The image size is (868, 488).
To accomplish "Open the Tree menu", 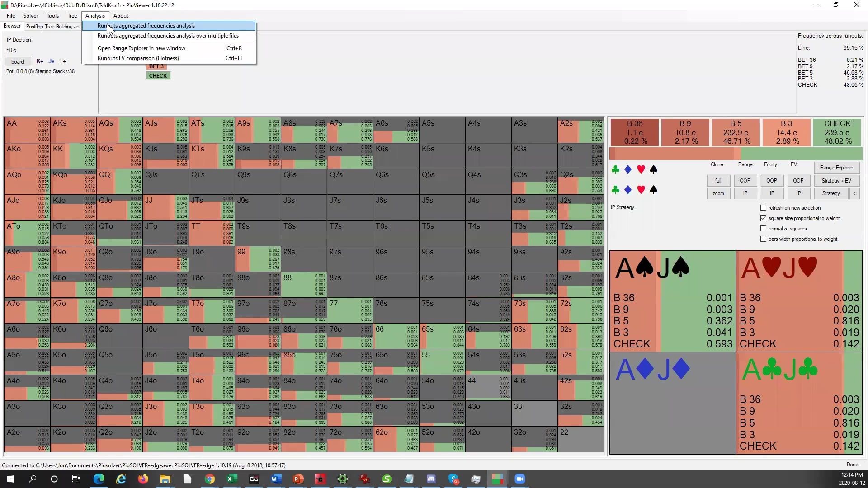I will (72, 15).
